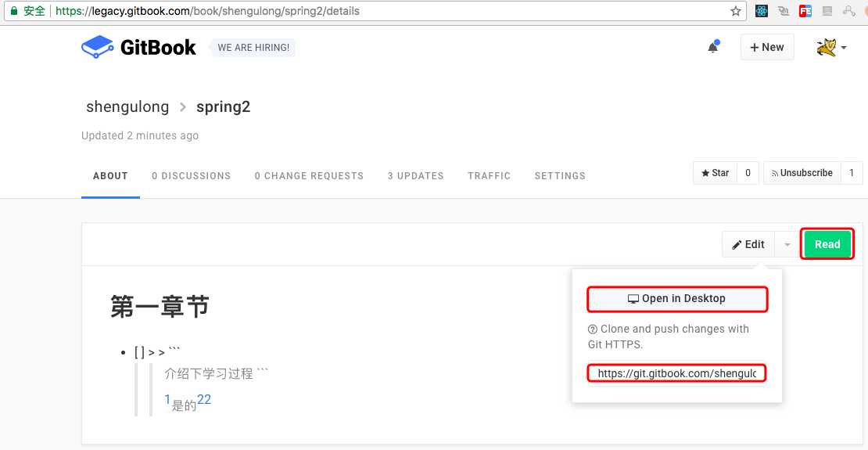This screenshot has width=868, height=450.
Task: Bookmark page with the star icon
Action: (736, 11)
